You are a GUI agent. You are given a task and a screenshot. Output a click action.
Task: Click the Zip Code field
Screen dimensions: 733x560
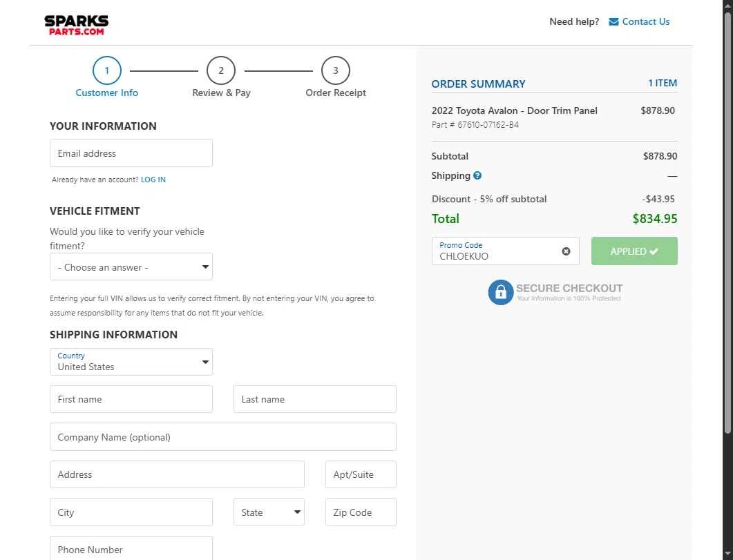point(361,512)
